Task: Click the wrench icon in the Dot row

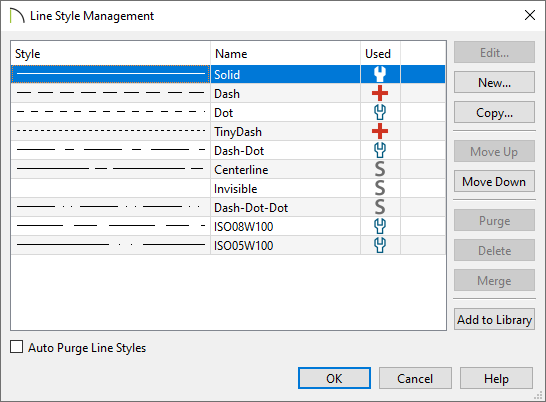Action: (x=380, y=112)
